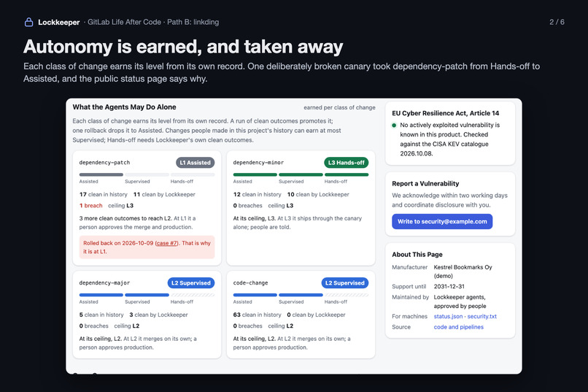
Task: Click code-change's L2 Supervised badge
Action: [344, 283]
